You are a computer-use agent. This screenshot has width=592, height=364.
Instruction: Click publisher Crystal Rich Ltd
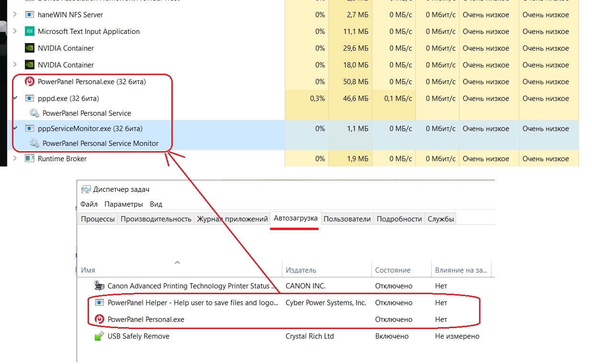click(x=310, y=336)
